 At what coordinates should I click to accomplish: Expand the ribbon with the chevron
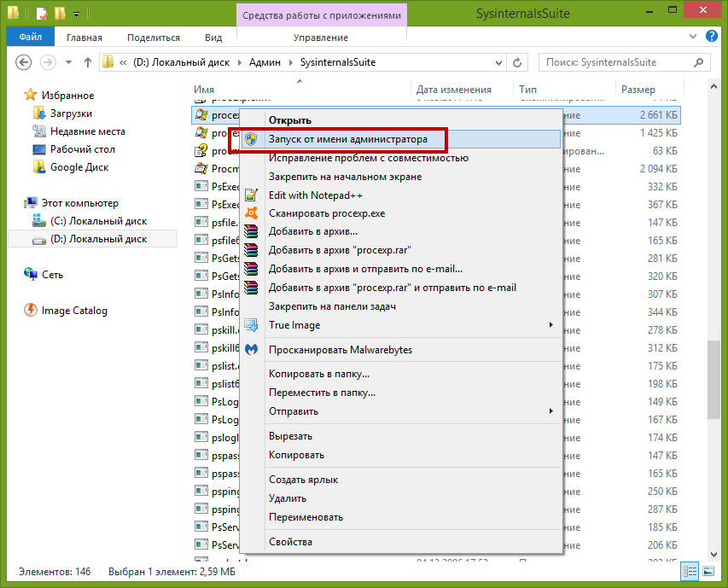pyautogui.click(x=693, y=36)
